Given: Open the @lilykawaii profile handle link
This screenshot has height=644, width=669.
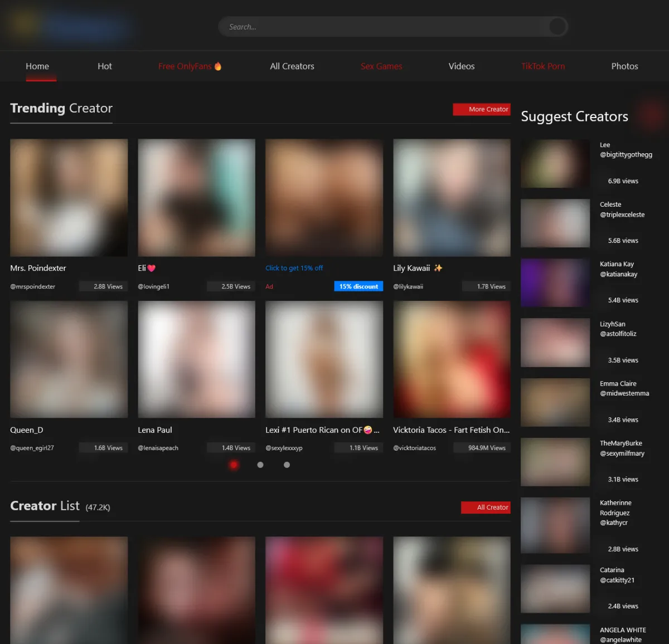Looking at the screenshot, I should (x=408, y=286).
